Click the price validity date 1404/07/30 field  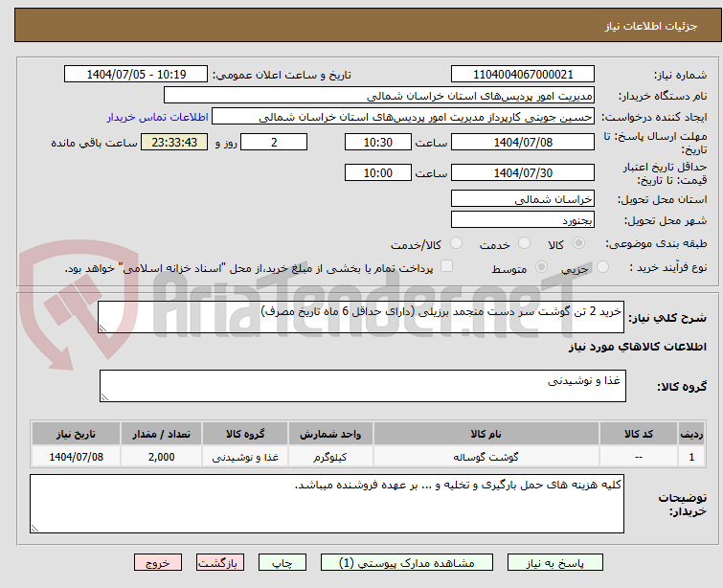point(523,172)
